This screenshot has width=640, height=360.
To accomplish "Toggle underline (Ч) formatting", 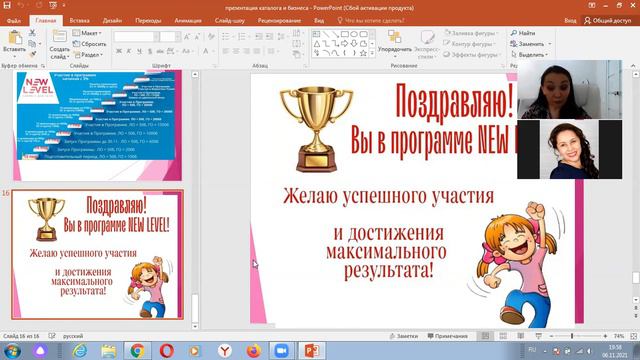I will coord(140,51).
